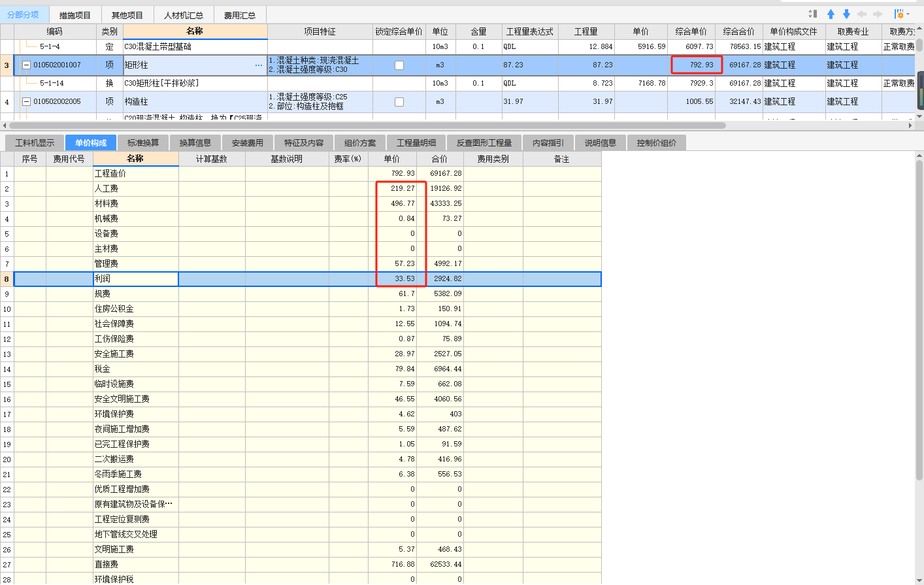The height and width of the screenshot is (585, 924).
Task: Open the 工程量明细 tab
Action: pyautogui.click(x=416, y=142)
